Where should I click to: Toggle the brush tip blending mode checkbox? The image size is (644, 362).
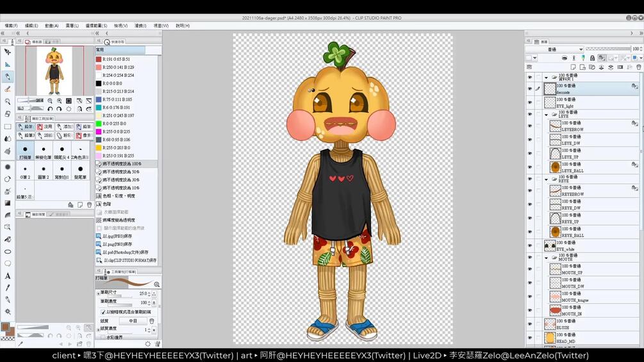point(103,312)
